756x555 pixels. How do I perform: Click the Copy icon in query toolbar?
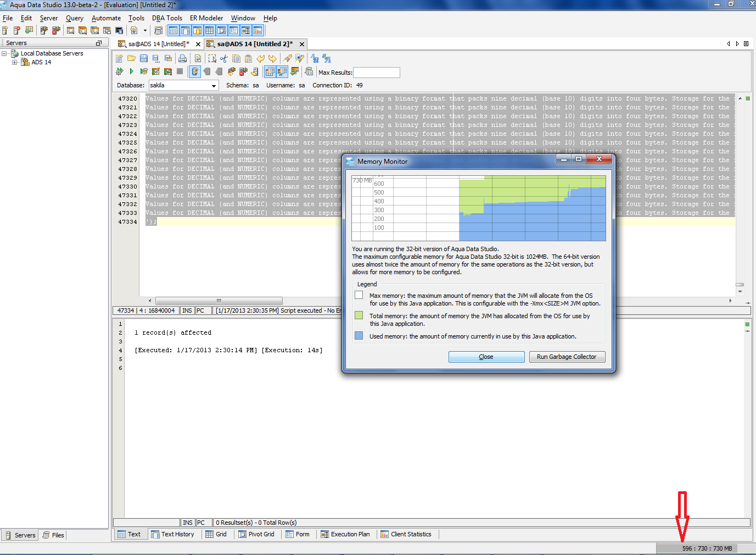[x=236, y=58]
